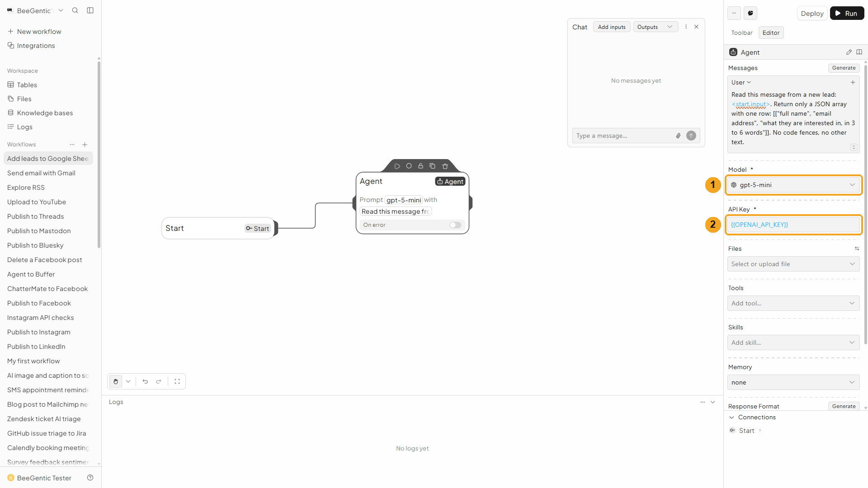Click the API Key input field

point(793,225)
